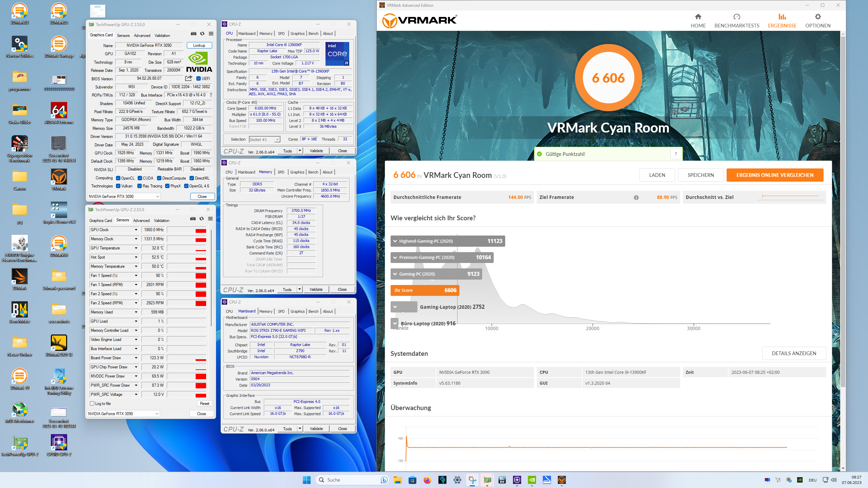Switch to Validation tab in lower GPU-Z window

(x=161, y=221)
